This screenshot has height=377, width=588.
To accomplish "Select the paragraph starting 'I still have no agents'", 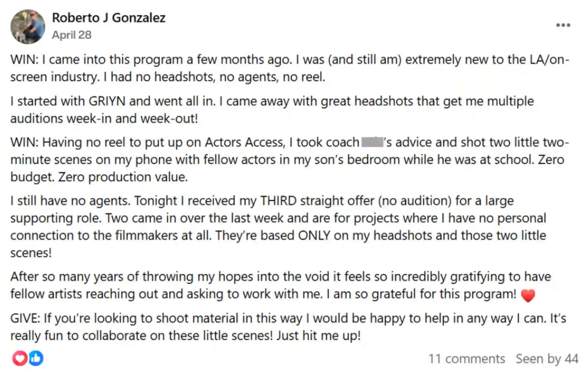I will 278,227.
